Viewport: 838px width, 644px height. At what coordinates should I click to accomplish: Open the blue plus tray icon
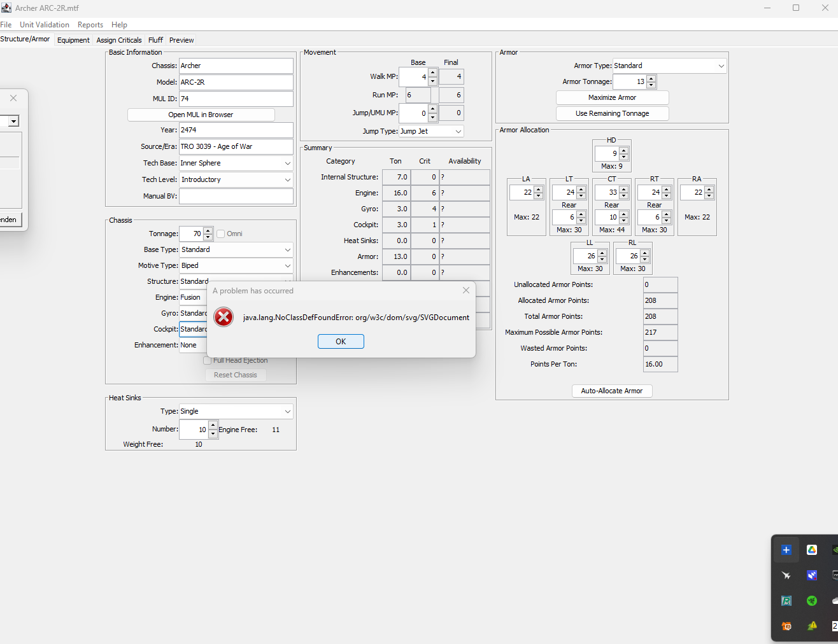(x=786, y=549)
